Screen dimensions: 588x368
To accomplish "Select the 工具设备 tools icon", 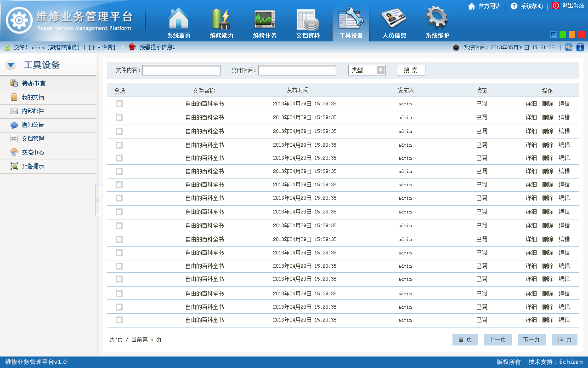I will tap(351, 19).
